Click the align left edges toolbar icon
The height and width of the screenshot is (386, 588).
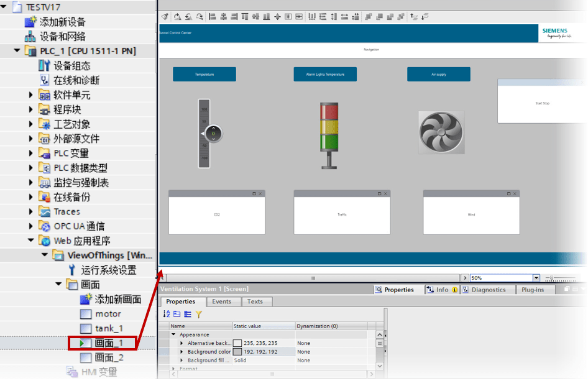[212, 17]
